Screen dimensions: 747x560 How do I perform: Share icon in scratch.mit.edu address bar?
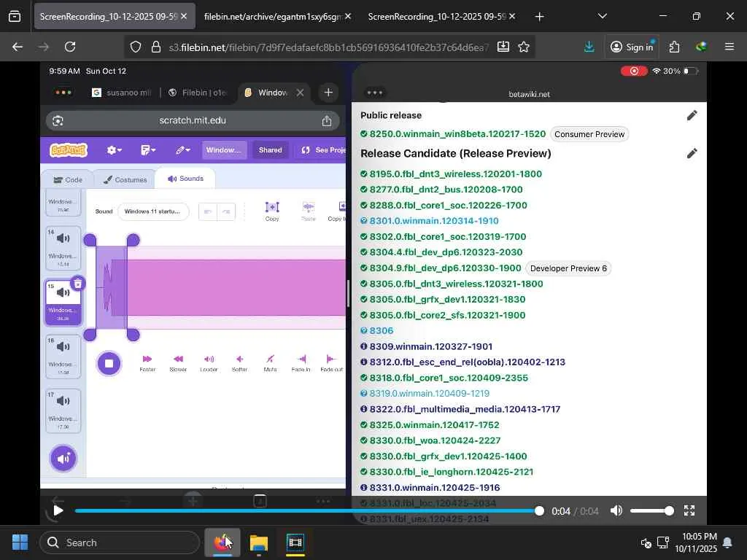click(x=326, y=121)
